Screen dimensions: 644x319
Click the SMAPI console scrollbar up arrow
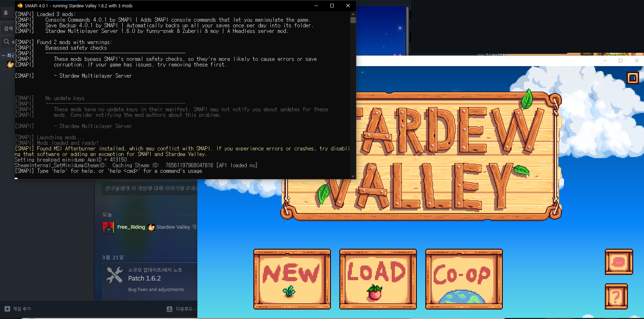pos(353,14)
